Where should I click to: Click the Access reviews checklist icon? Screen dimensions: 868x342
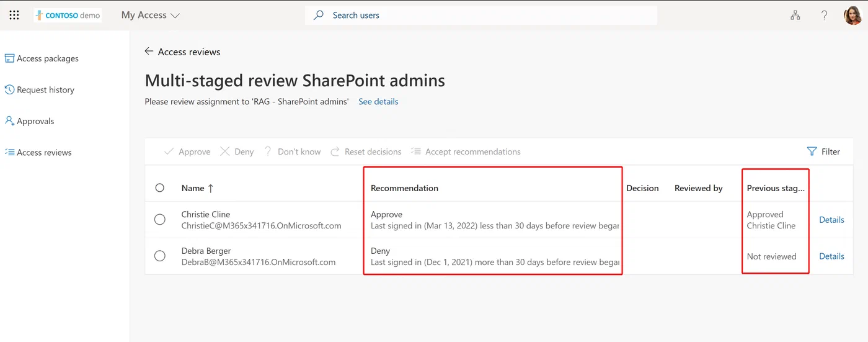point(9,152)
